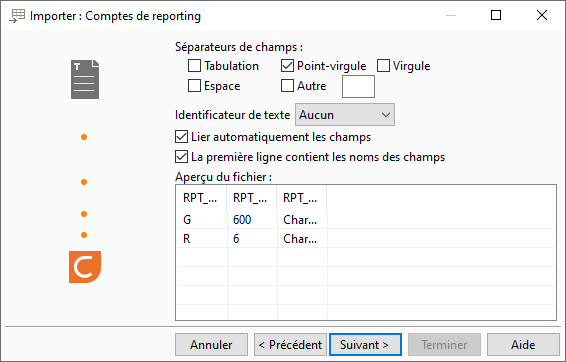
Task: Go to next step with Suivant
Action: tap(365, 345)
